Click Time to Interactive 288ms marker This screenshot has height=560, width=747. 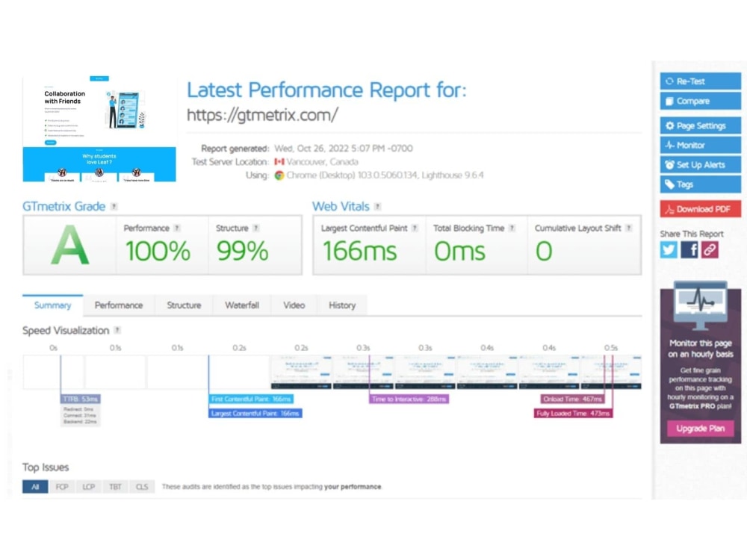[x=409, y=399]
